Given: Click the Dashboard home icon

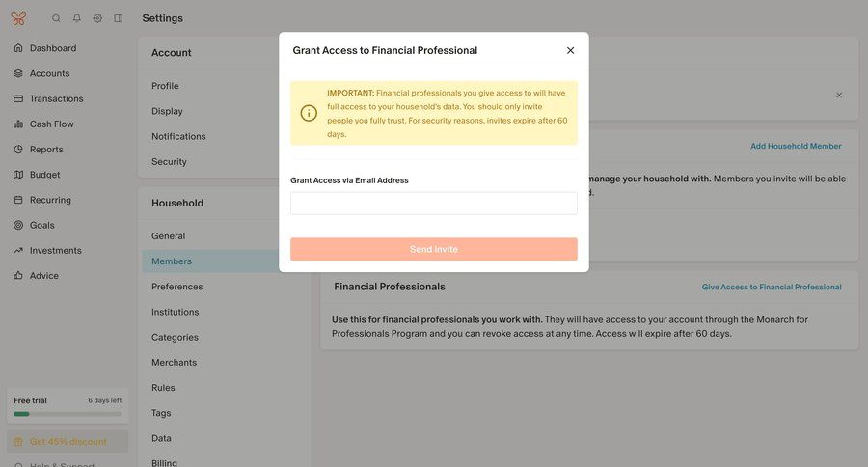Looking at the screenshot, I should (18, 48).
